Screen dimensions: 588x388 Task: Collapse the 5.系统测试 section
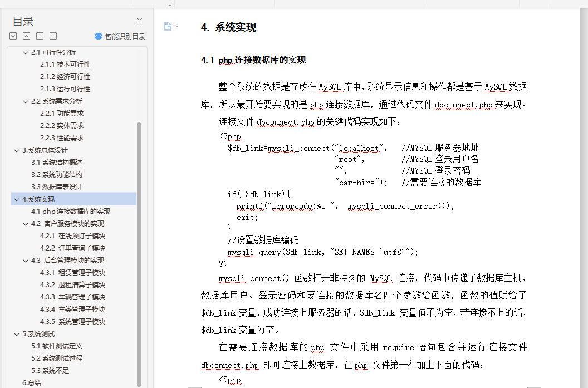pos(17,335)
